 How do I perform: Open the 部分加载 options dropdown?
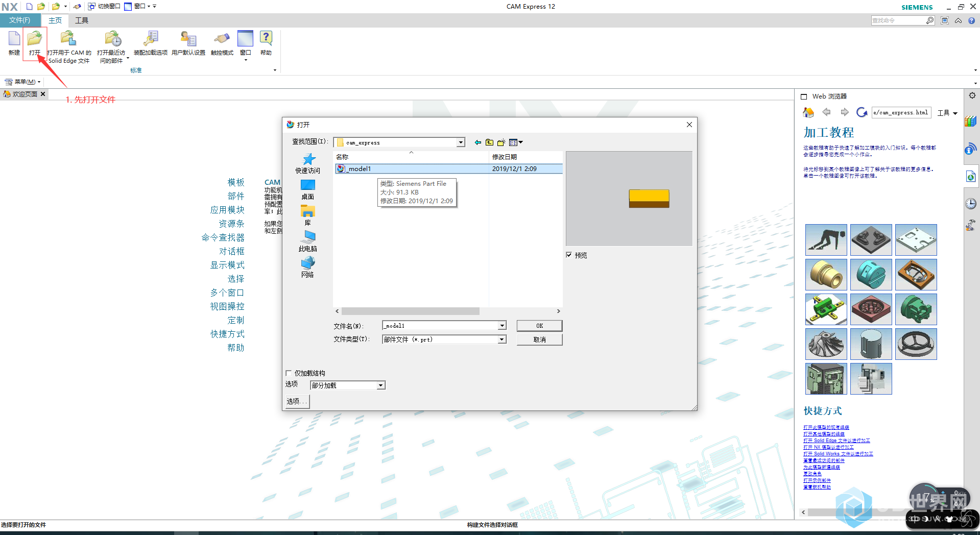point(381,385)
